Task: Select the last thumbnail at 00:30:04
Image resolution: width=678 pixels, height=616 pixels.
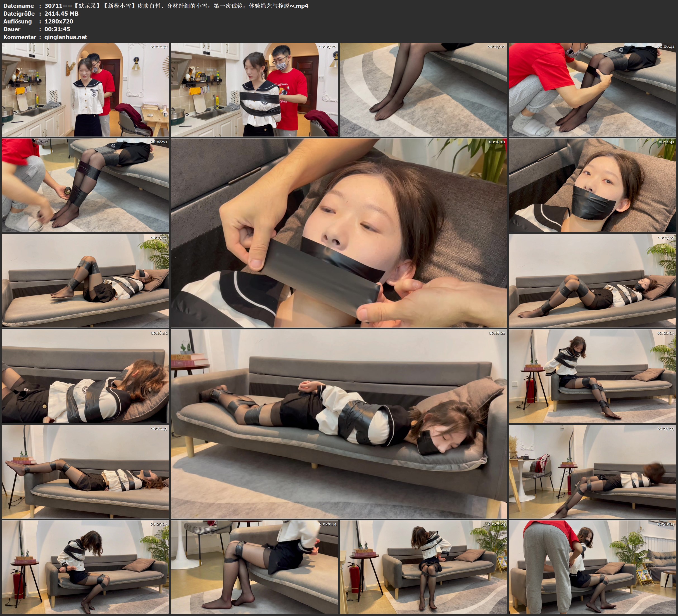Action: pyautogui.click(x=592, y=567)
